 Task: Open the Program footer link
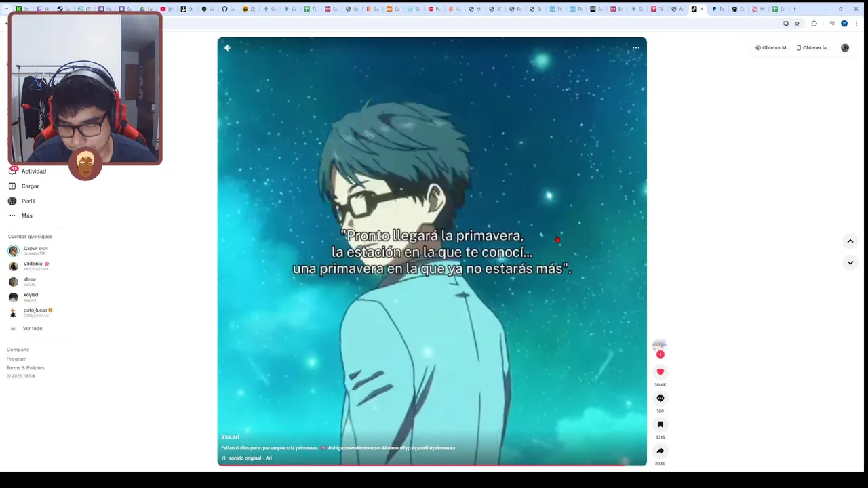16,359
